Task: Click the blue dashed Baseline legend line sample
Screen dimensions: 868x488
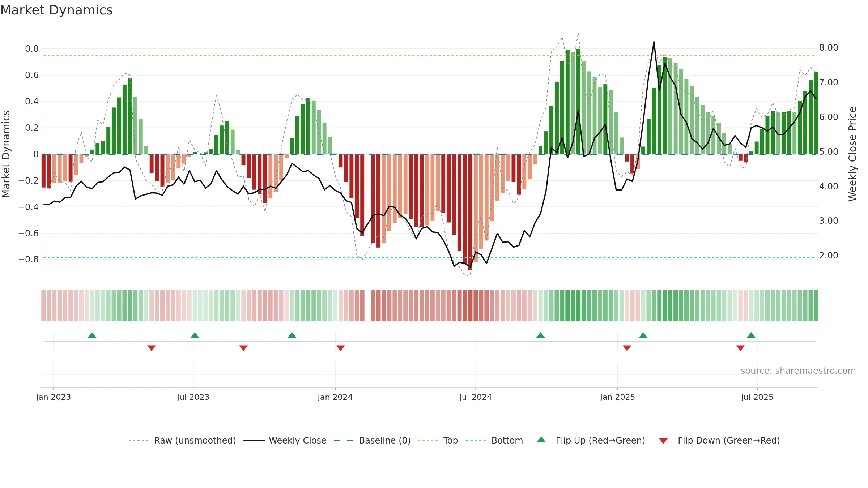Action: 344,440
